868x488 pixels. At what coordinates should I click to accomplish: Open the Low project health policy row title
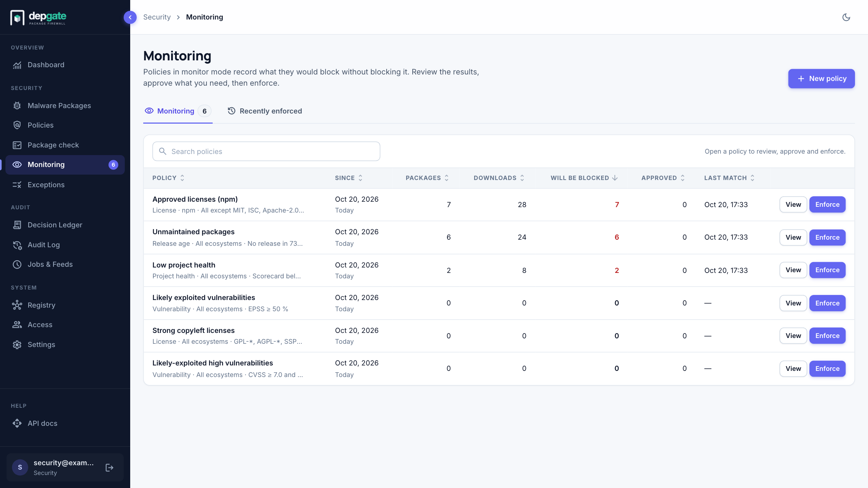click(184, 265)
